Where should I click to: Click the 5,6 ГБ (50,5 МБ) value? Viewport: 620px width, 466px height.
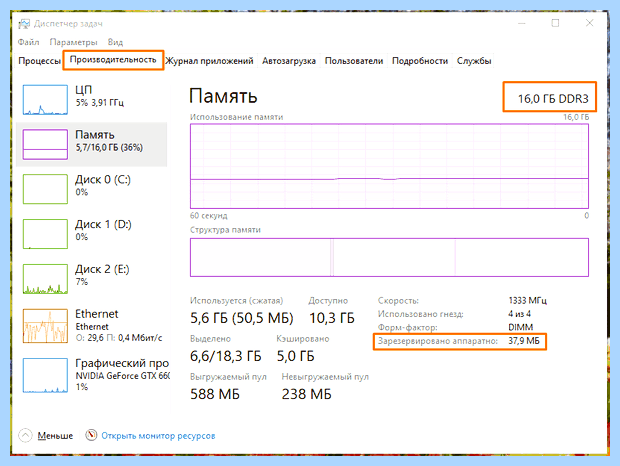(x=242, y=318)
